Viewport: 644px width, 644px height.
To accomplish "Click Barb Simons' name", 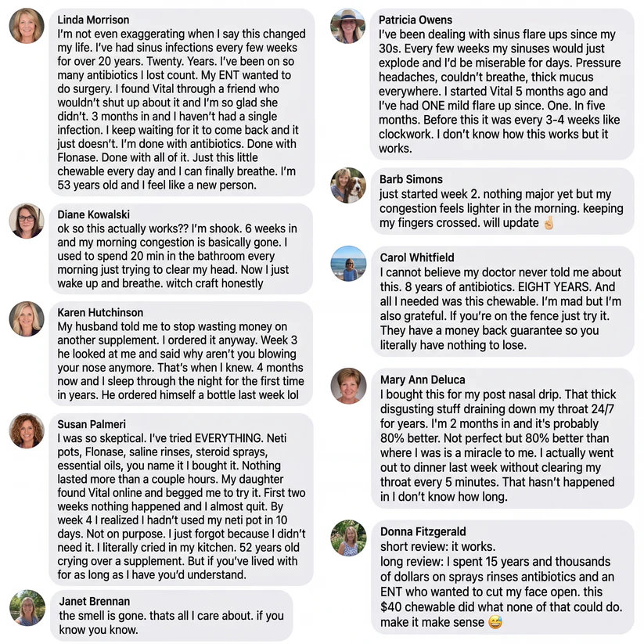I will coord(411,179).
